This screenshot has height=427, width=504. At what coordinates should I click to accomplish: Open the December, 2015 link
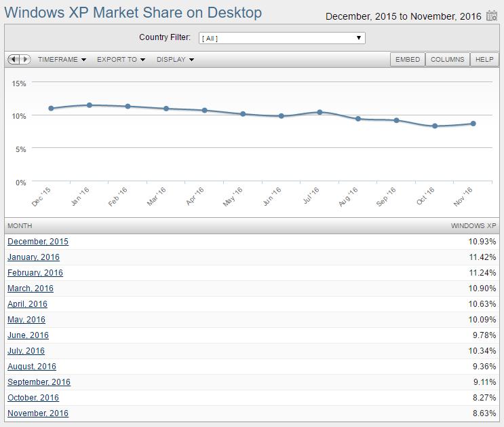(x=38, y=242)
